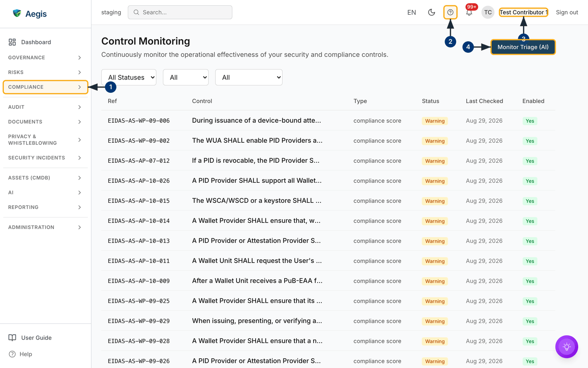The height and width of the screenshot is (368, 588).
Task: Switch language via EN button
Action: click(412, 12)
